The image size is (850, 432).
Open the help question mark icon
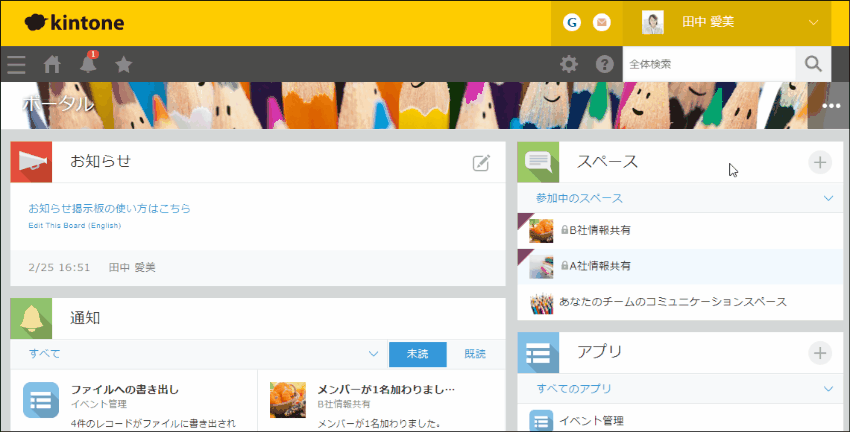tap(604, 65)
